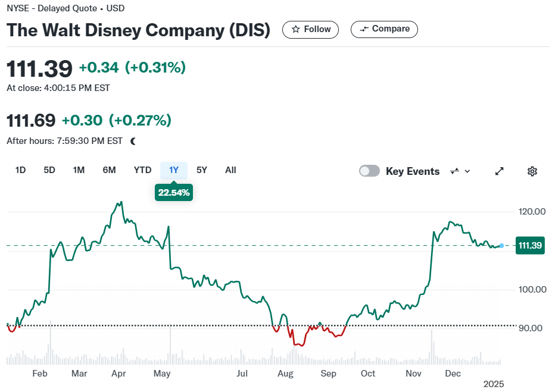The image size is (552, 392).
Task: Click 'NYSE - Delayed Quote • USD' text
Action: 66,8
